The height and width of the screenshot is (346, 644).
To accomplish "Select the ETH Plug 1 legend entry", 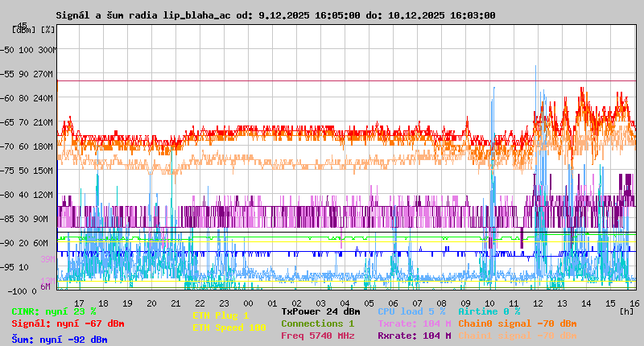I will (221, 315).
